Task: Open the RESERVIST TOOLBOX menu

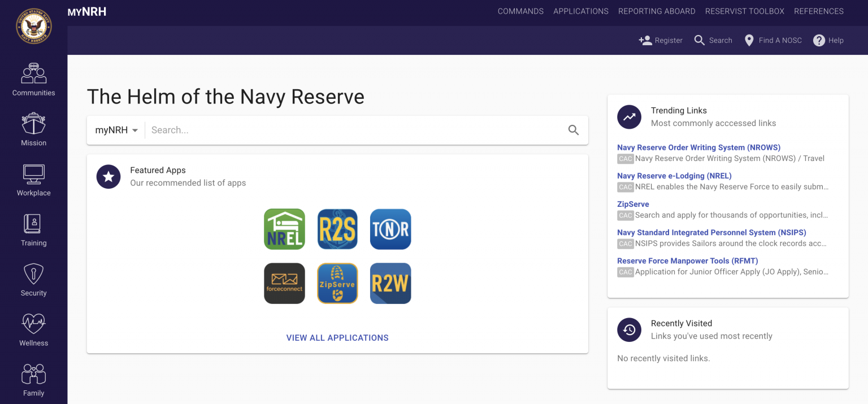Action: click(x=745, y=11)
